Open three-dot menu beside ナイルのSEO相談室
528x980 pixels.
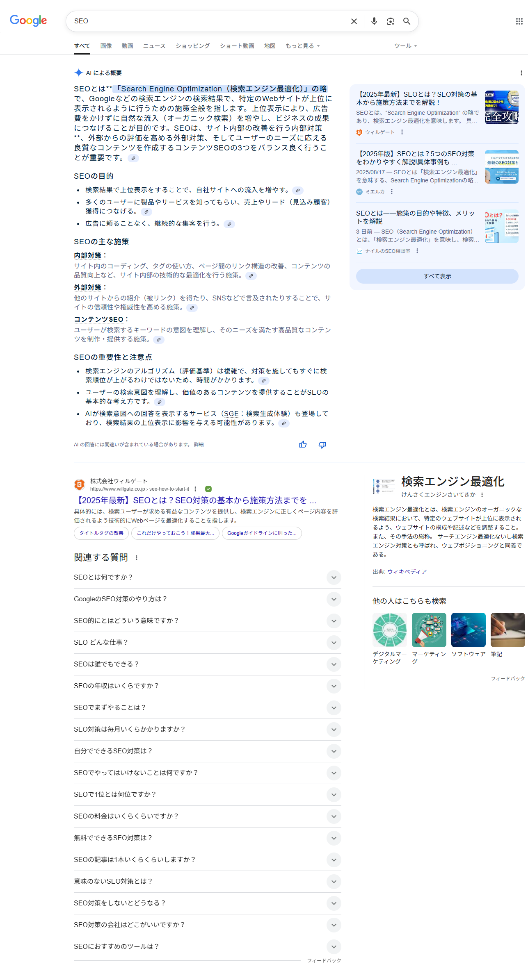pyautogui.click(x=417, y=251)
